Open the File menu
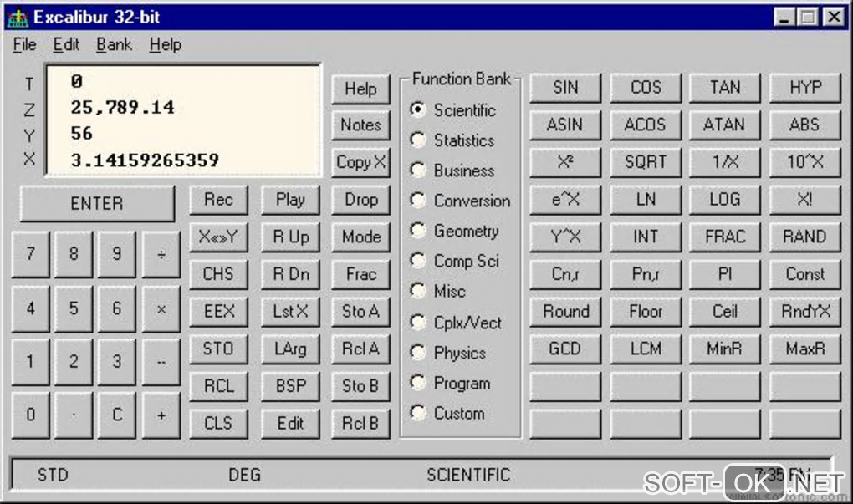 pyautogui.click(x=24, y=44)
